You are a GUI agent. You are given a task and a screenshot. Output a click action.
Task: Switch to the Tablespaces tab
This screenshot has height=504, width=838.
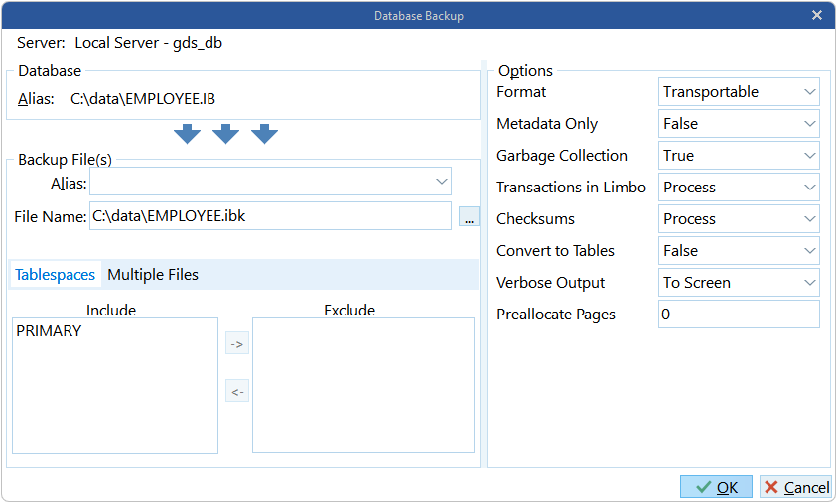click(55, 275)
